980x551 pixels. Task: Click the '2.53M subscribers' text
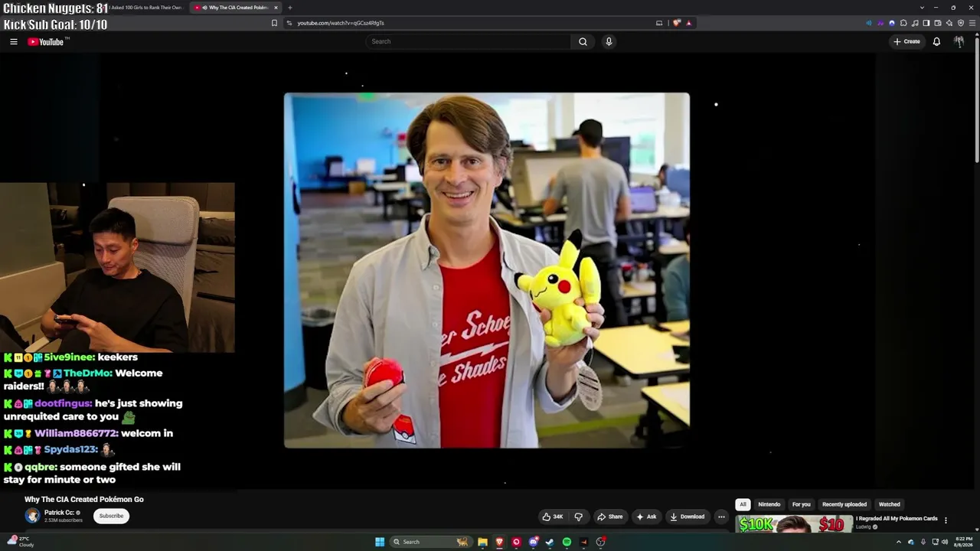(x=64, y=520)
